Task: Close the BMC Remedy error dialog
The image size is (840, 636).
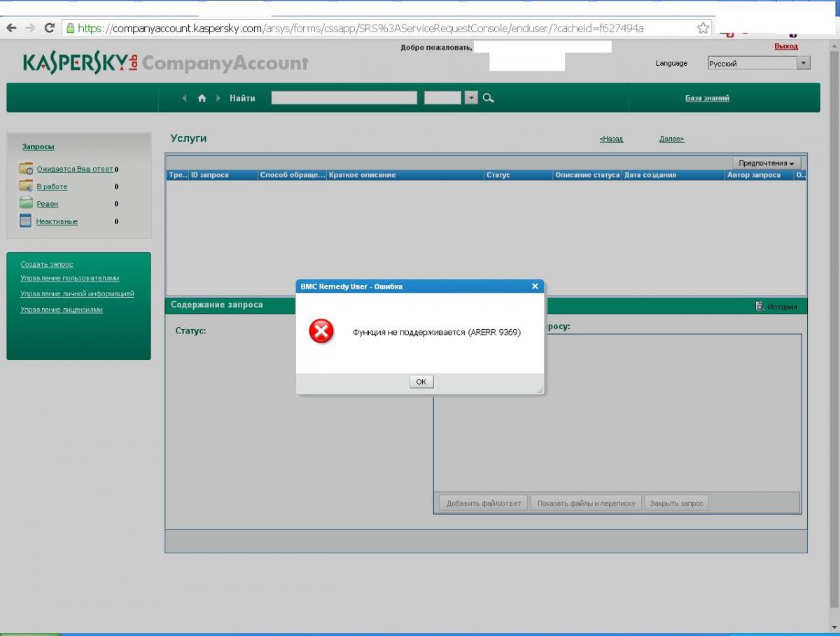Action: click(x=535, y=286)
